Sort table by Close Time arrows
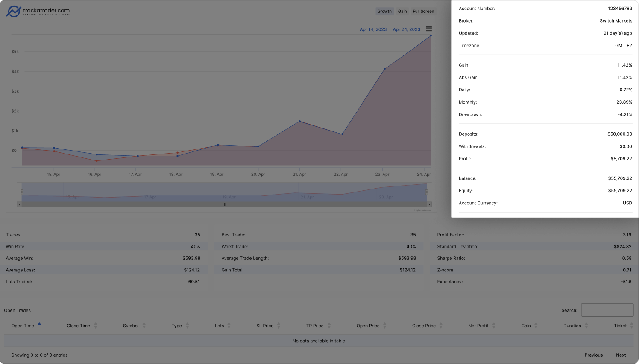 [96, 326]
